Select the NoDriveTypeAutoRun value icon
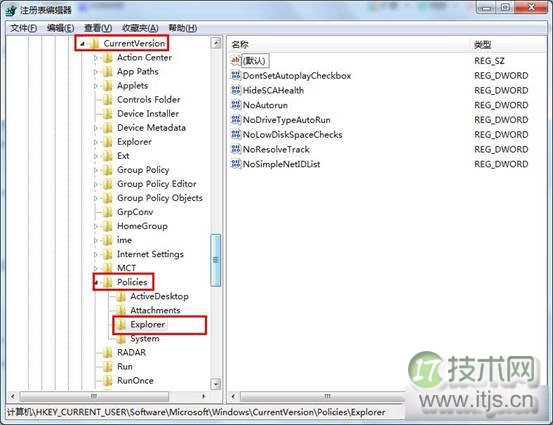Screen dimensions: 553x425 coord(236,120)
